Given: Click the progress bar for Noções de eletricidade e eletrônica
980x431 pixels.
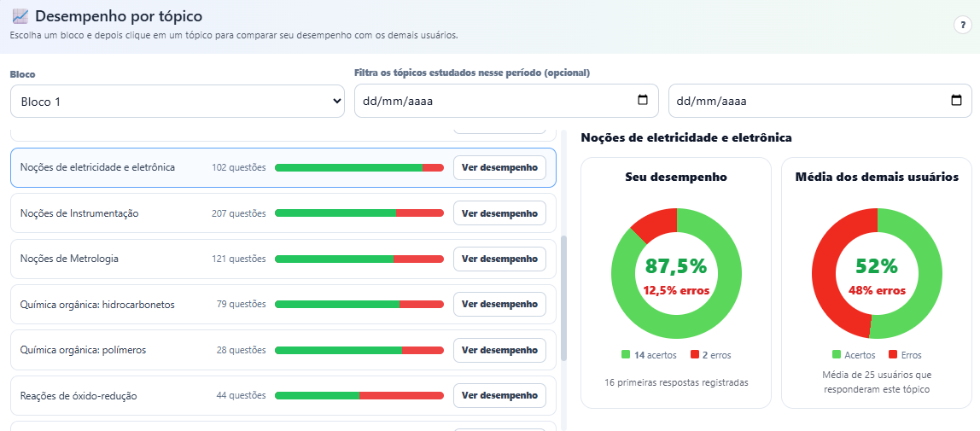Looking at the screenshot, I should point(359,167).
